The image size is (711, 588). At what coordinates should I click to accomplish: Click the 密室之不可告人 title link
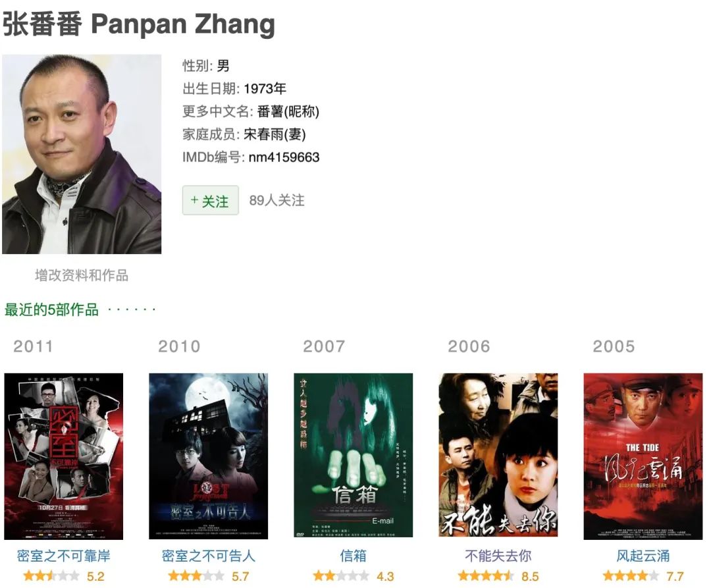(209, 556)
